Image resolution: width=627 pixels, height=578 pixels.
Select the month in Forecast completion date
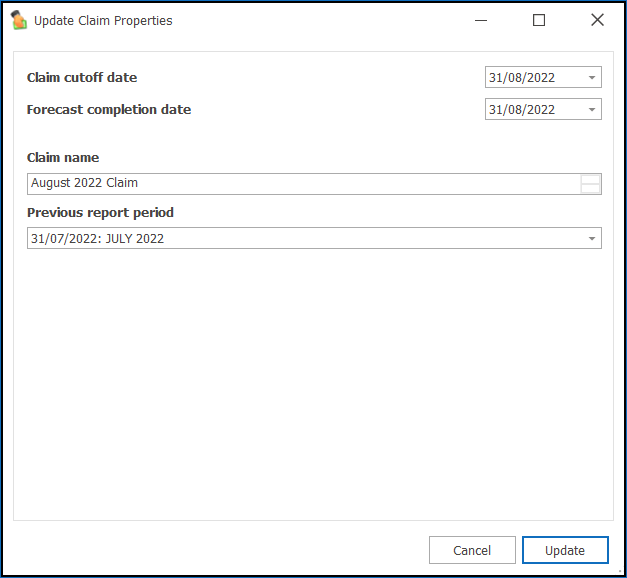514,109
